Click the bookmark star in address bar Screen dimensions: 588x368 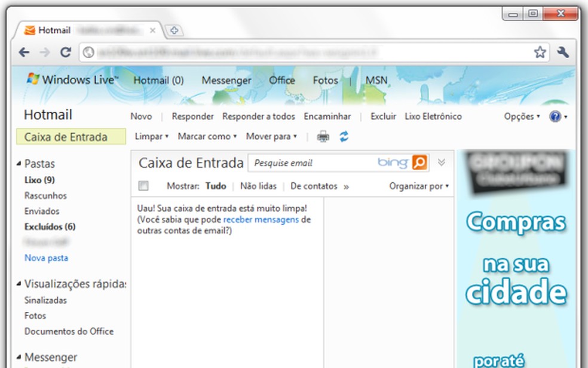(x=540, y=53)
